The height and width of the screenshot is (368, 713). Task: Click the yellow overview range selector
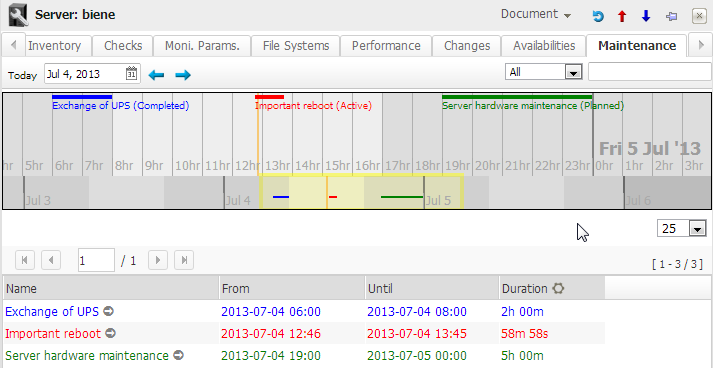click(362, 191)
